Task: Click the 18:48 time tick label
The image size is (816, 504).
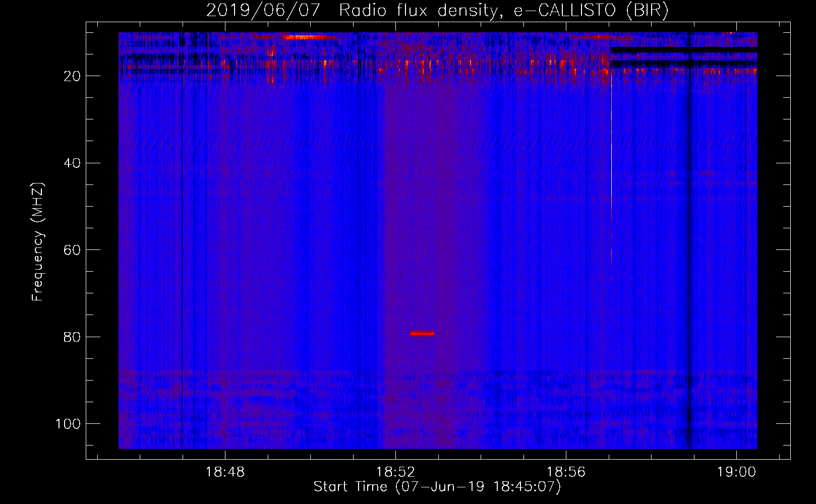Action: pos(225,472)
